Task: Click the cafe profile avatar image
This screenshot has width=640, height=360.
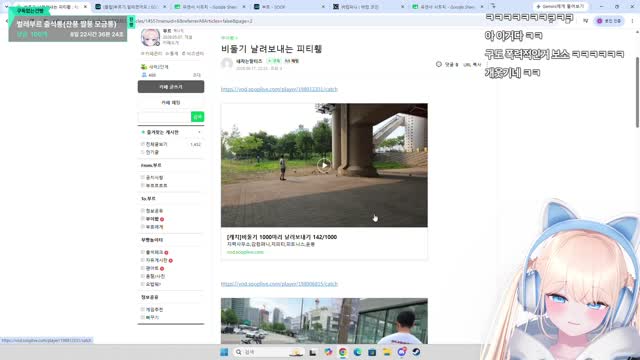Action: click(150, 38)
